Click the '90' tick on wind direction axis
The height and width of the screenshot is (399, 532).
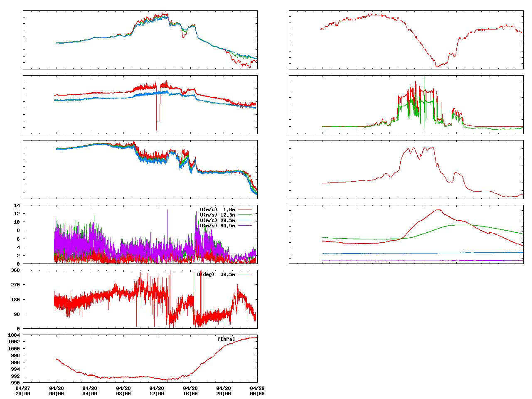pyautogui.click(x=17, y=314)
